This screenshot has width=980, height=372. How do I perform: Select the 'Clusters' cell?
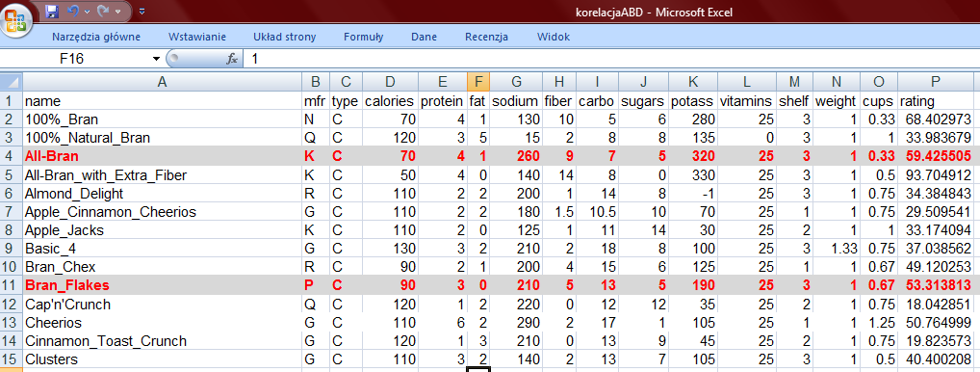(162, 359)
